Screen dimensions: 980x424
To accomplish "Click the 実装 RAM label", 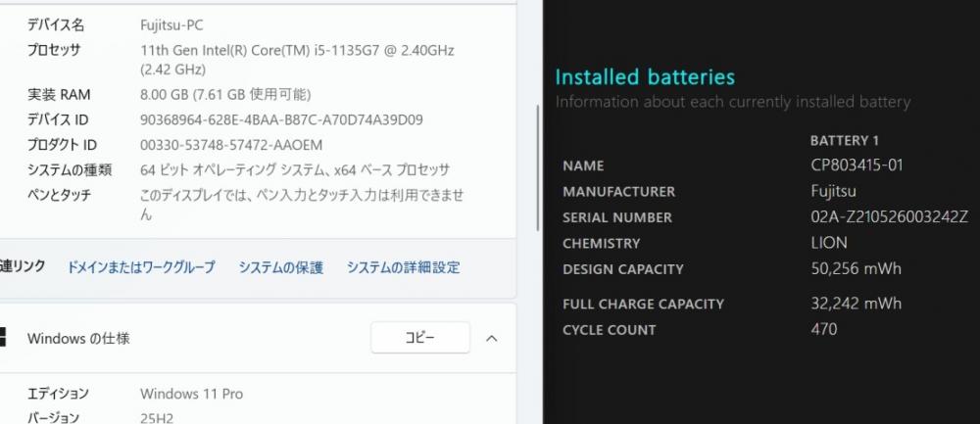I will point(59,95).
